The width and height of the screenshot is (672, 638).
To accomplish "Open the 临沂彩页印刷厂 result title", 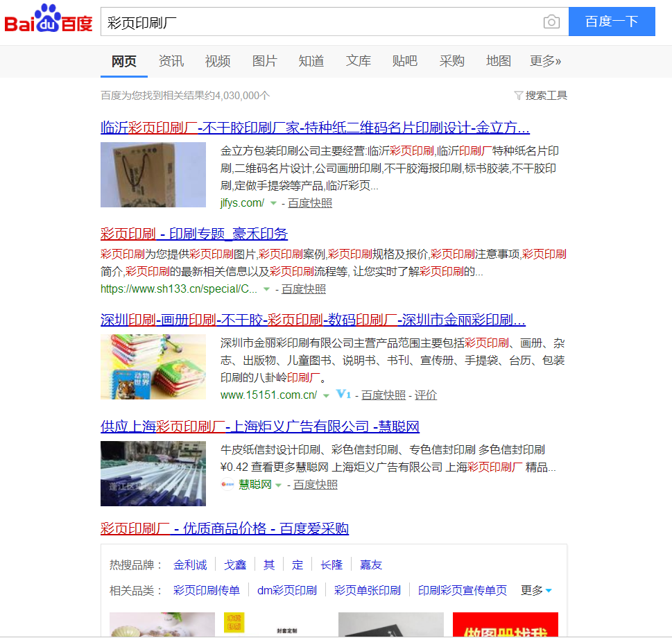I will (x=315, y=128).
